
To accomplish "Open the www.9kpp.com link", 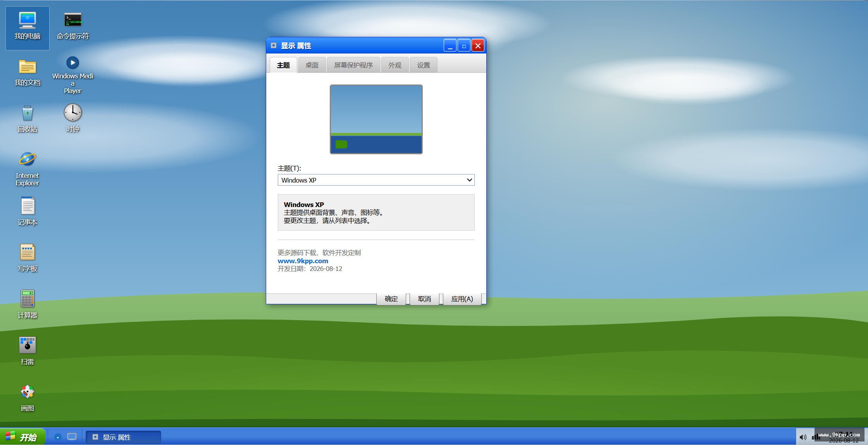I will pyautogui.click(x=303, y=261).
